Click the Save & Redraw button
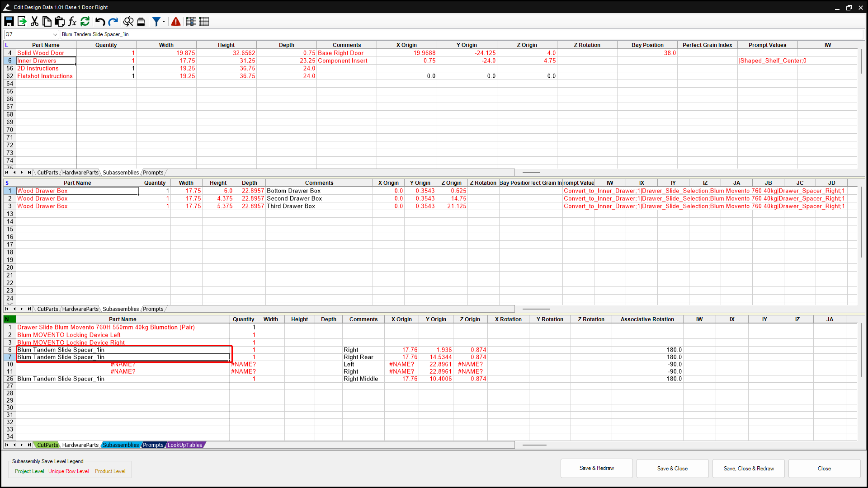 (596, 469)
